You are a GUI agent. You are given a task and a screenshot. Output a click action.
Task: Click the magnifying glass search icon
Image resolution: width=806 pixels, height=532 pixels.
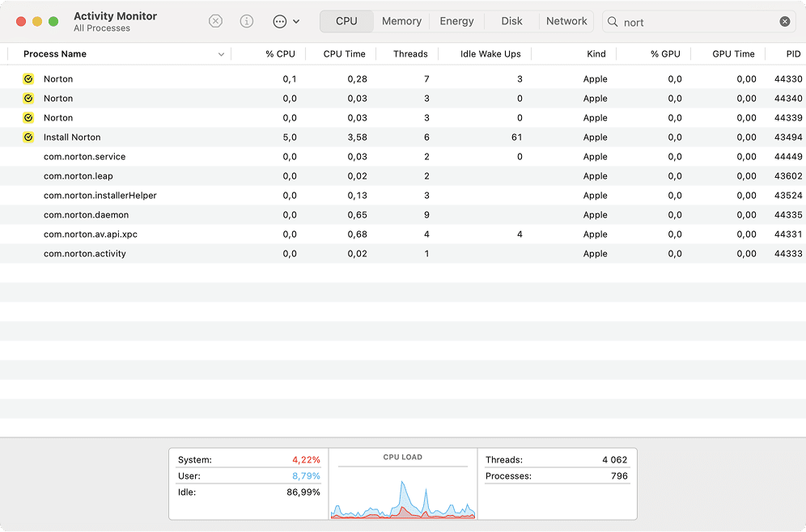613,22
